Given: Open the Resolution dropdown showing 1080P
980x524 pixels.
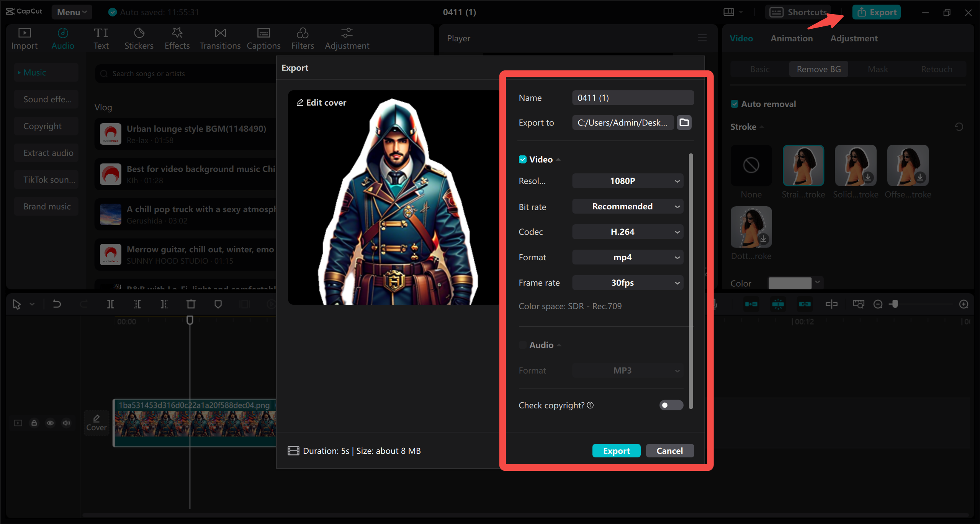Looking at the screenshot, I should [x=627, y=181].
